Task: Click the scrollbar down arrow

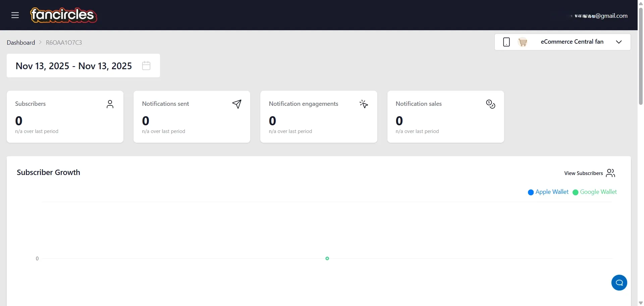Action: 641,303
